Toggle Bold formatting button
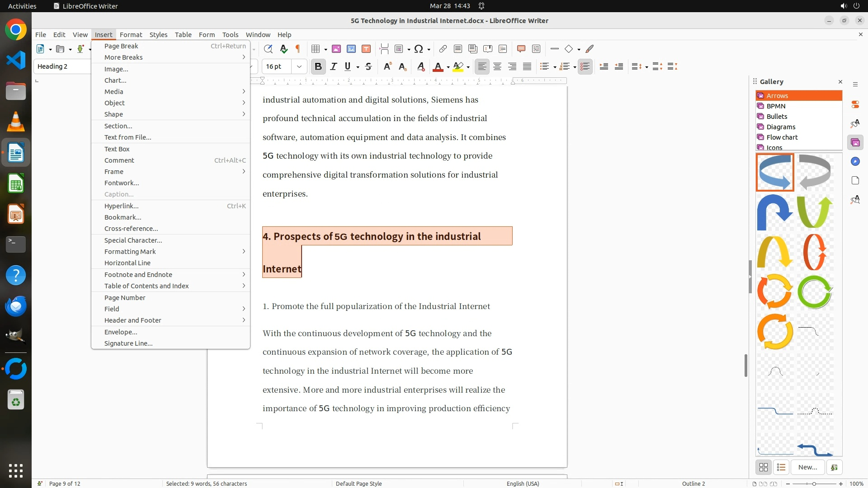 tap(318, 66)
